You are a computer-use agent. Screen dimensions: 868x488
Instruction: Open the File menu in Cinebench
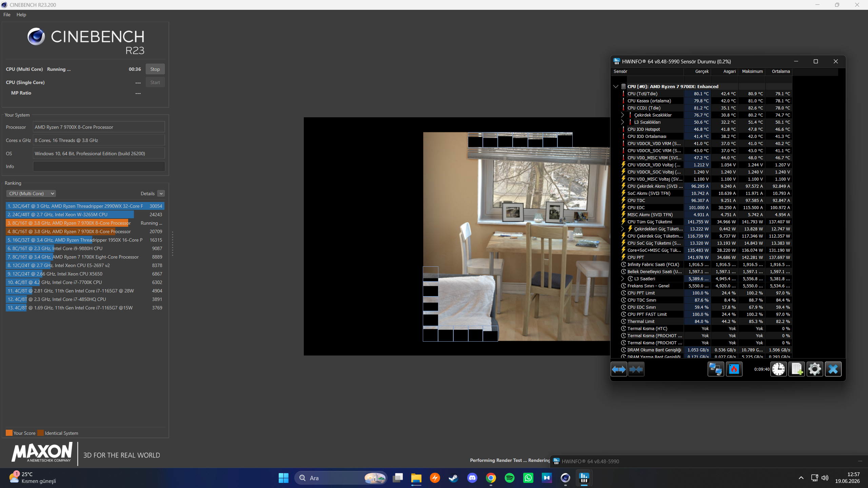[7, 15]
